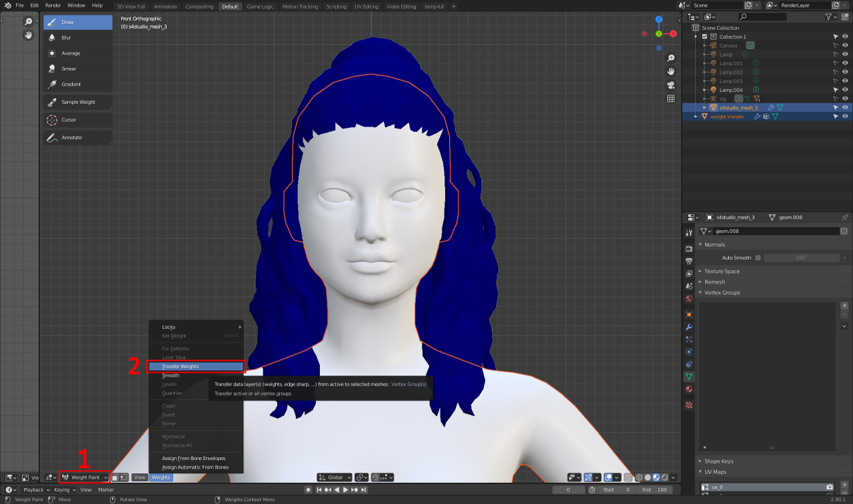The height and width of the screenshot is (504, 853).
Task: Click the Weights header menu button
Action: click(x=161, y=477)
